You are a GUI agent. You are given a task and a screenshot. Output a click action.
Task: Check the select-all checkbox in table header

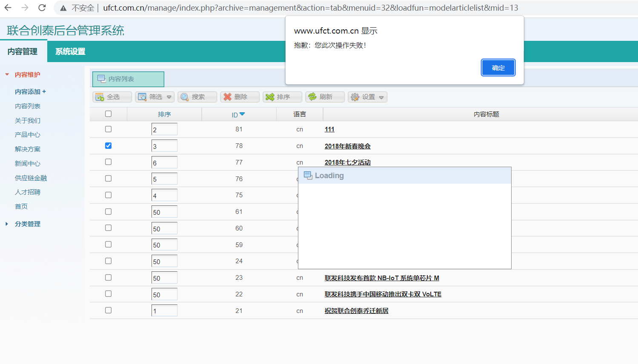[108, 114]
